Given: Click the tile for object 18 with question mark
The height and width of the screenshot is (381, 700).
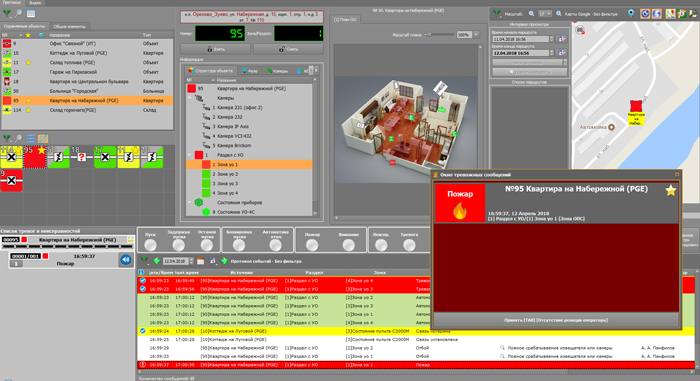Looking at the screenshot, I should click(81, 157).
